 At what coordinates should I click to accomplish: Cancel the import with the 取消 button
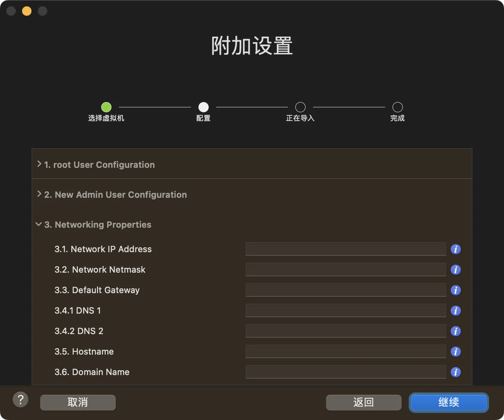(x=78, y=402)
